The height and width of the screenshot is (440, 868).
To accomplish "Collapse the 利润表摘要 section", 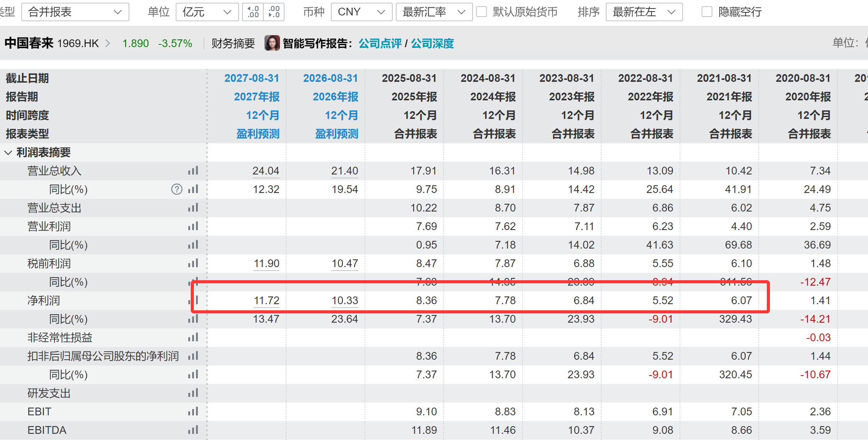I will tap(8, 152).
